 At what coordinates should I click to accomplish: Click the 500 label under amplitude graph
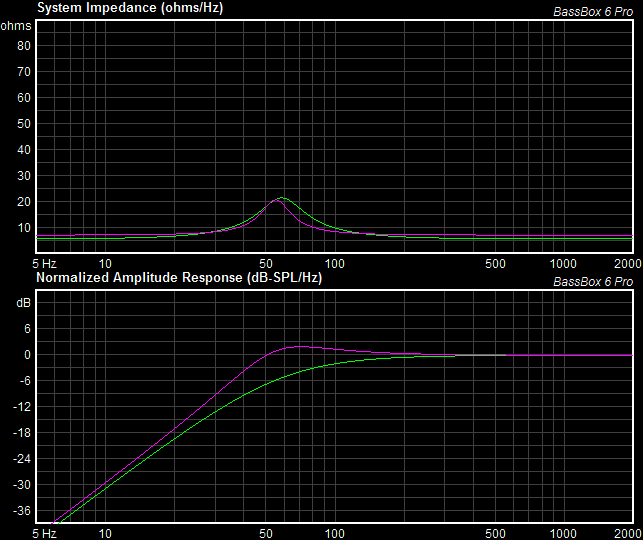click(x=495, y=534)
